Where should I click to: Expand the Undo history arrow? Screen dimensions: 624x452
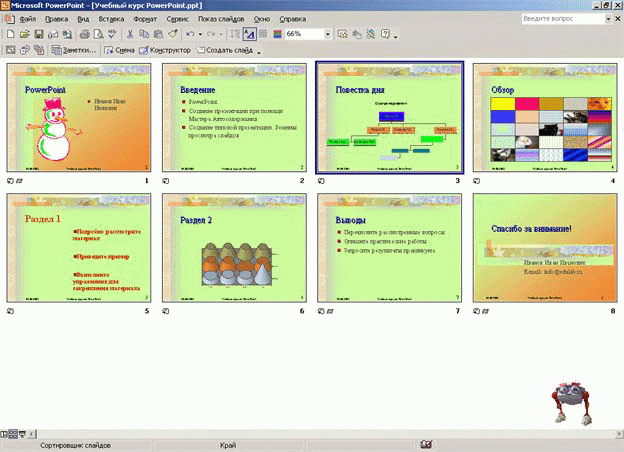click(x=200, y=35)
